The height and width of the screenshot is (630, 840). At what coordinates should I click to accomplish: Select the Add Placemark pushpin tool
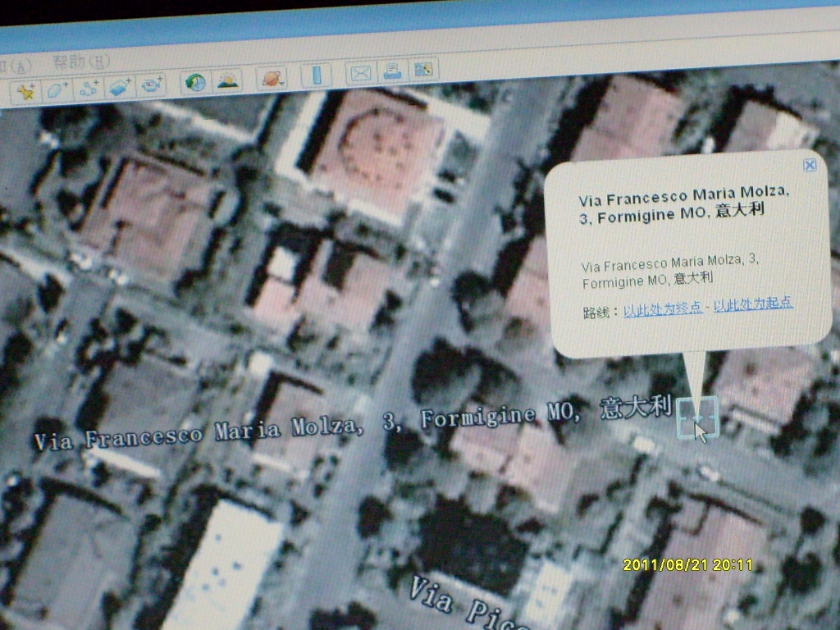click(x=25, y=90)
